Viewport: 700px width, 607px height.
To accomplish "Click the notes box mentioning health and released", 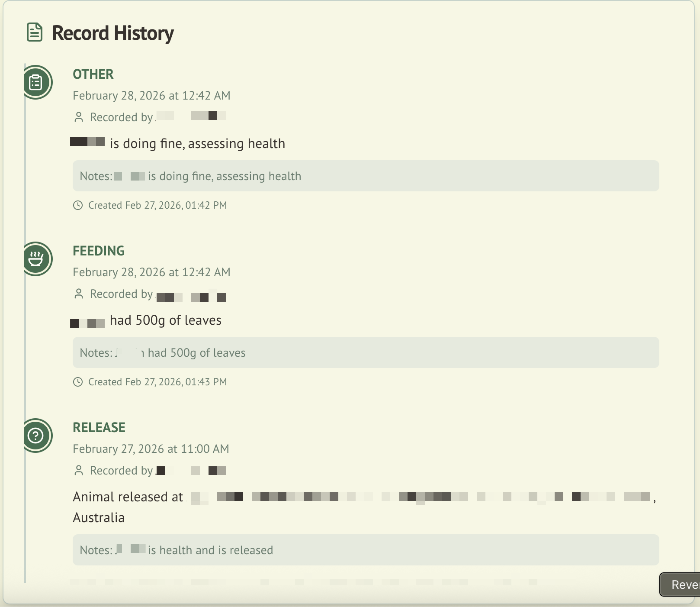I will pyautogui.click(x=366, y=550).
